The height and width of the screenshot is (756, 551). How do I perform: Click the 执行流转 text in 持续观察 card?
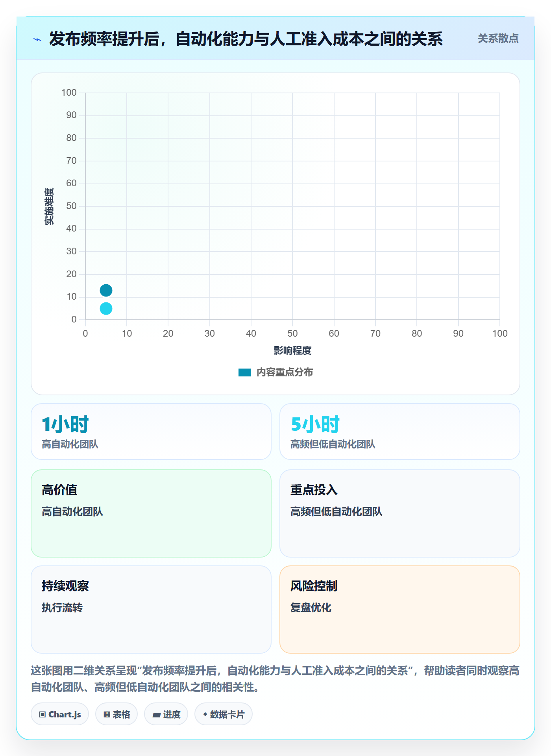[x=62, y=608]
